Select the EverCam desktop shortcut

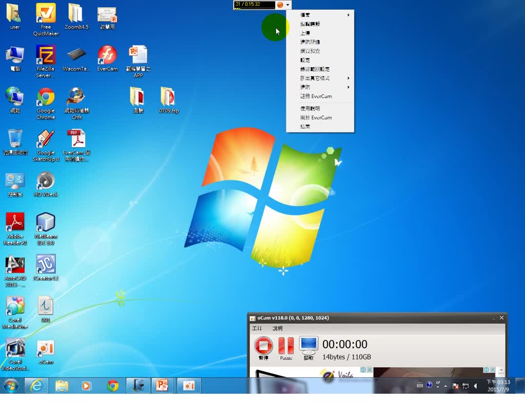coord(108,59)
